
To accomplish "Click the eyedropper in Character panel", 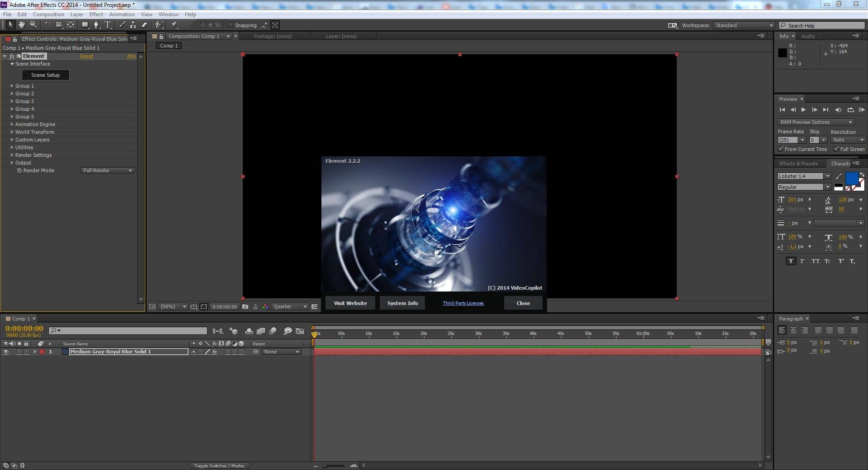I will 839,176.
